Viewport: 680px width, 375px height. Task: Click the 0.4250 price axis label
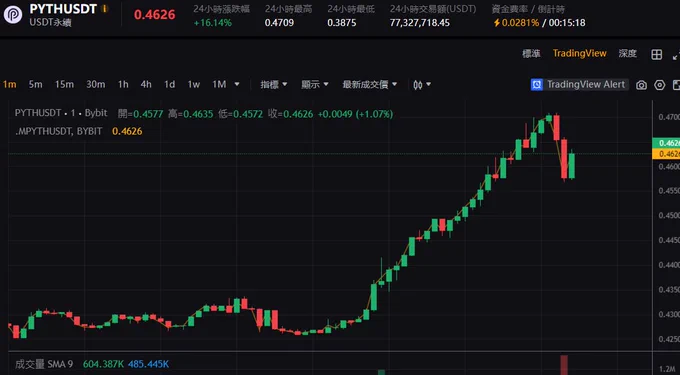(669, 339)
